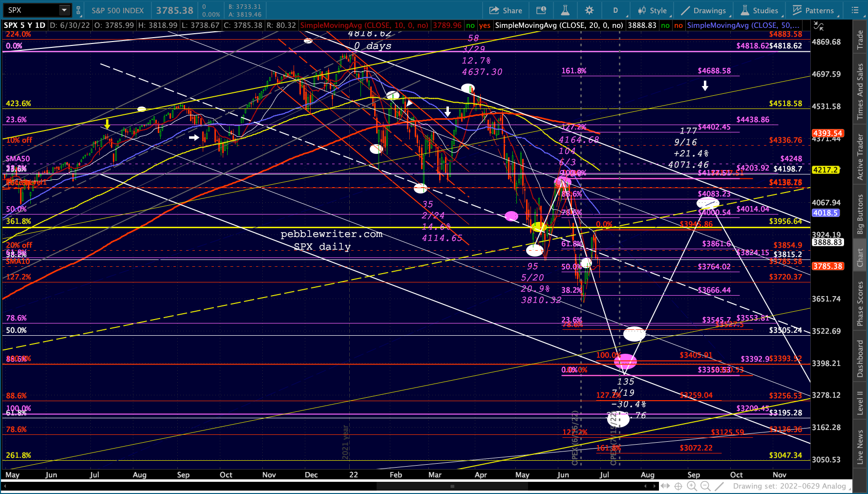Image resolution: width=868 pixels, height=494 pixels.
Task: Click the zoom out magnifier
Action: pos(705,486)
